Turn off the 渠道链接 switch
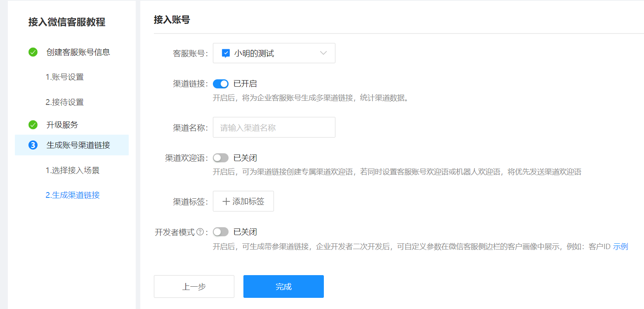Viewport: 644px width, 309px height. click(221, 84)
